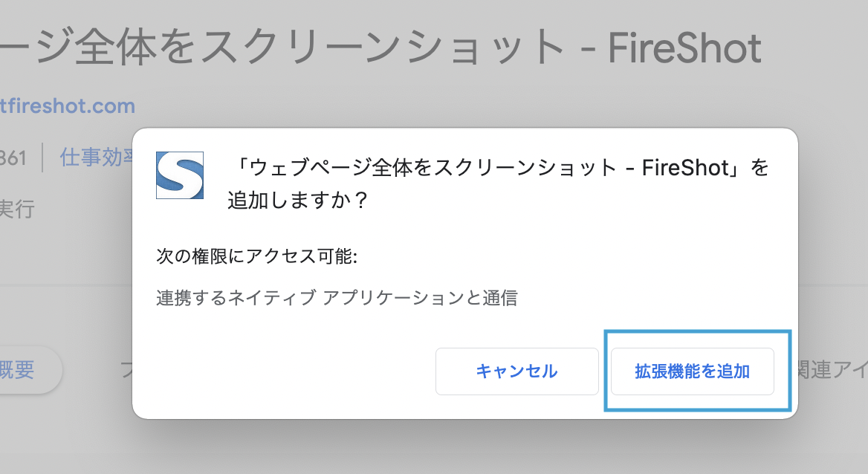Click the FireShot logo icon in the dialog
The width and height of the screenshot is (868, 474).
click(x=180, y=175)
